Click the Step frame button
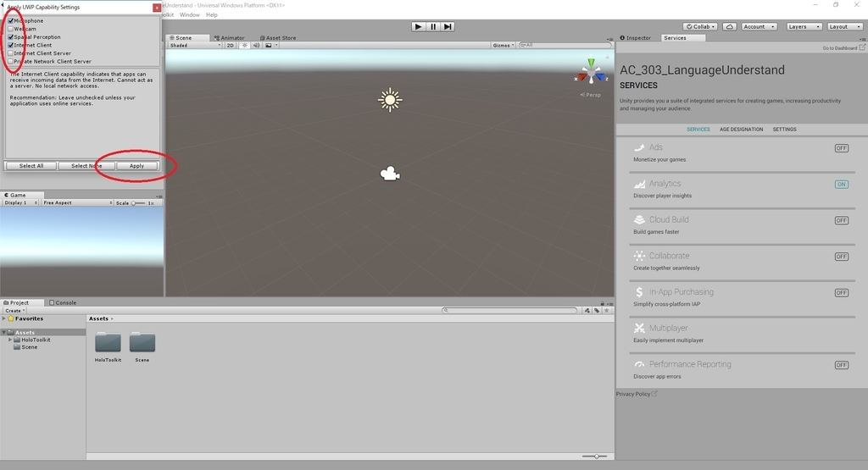Screen dimensions: 868x470 [448, 26]
